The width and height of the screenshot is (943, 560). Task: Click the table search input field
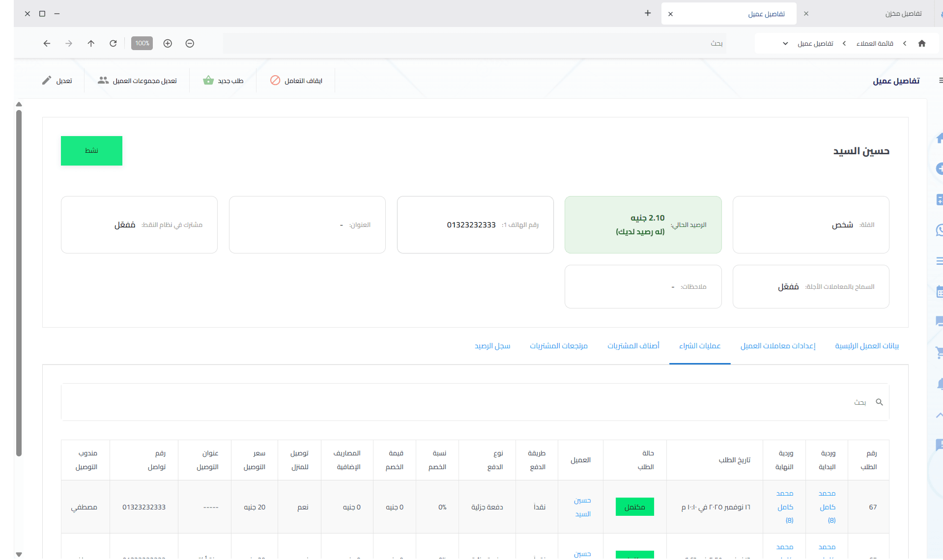point(462,402)
